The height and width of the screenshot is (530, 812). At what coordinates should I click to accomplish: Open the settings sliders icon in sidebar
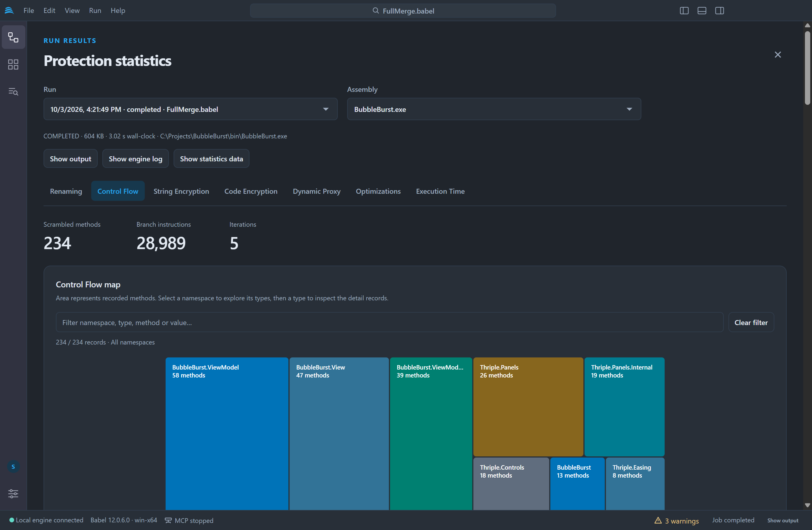click(x=13, y=493)
